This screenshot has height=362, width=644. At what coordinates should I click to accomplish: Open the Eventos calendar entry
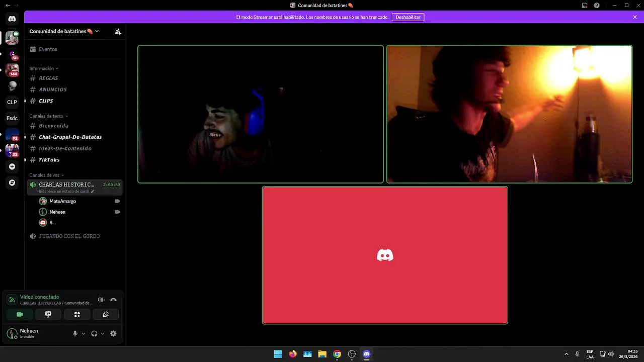pyautogui.click(x=74, y=49)
